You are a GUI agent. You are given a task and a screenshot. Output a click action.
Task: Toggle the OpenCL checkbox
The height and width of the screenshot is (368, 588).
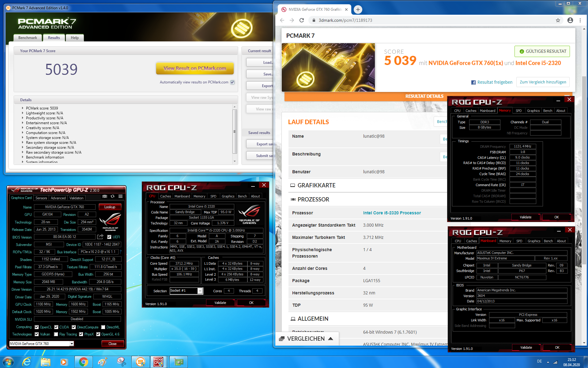[37, 327]
